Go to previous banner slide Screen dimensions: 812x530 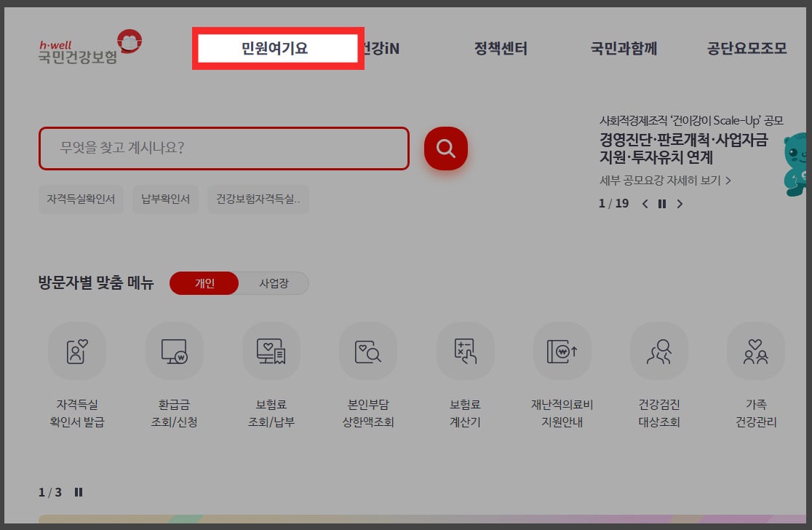pyautogui.click(x=645, y=204)
